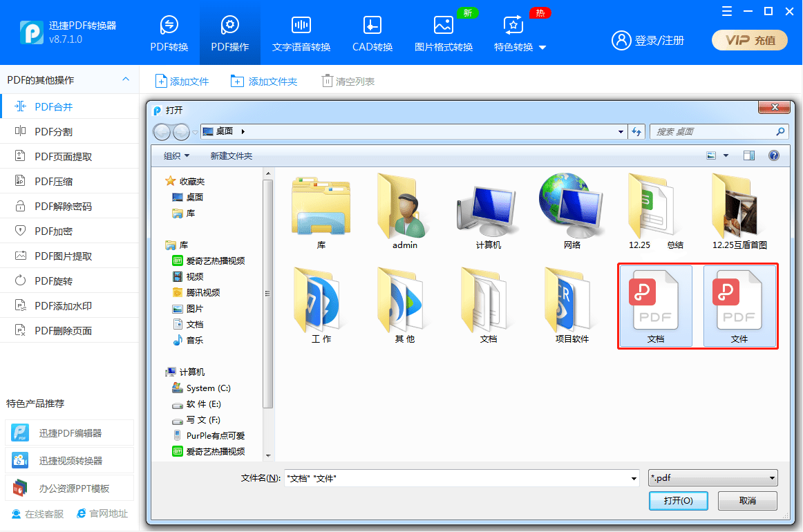Select PDF分割 in the sidebar
The image size is (803, 532).
pyautogui.click(x=54, y=132)
